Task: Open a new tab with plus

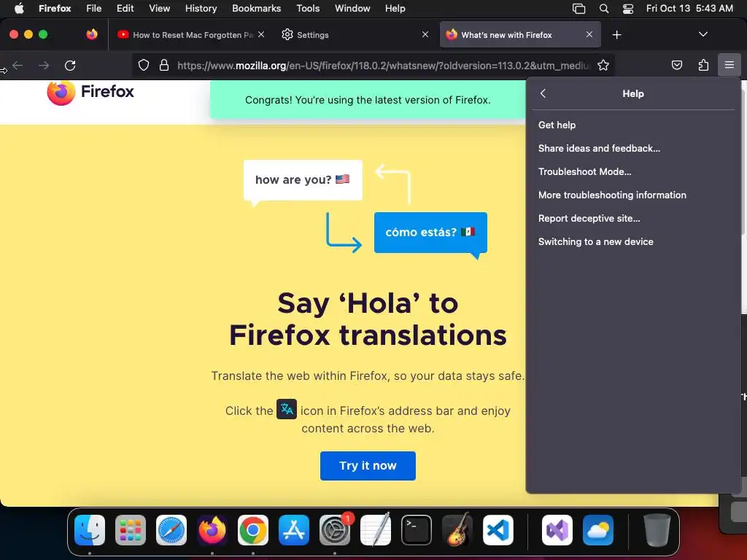Action: pyautogui.click(x=616, y=35)
